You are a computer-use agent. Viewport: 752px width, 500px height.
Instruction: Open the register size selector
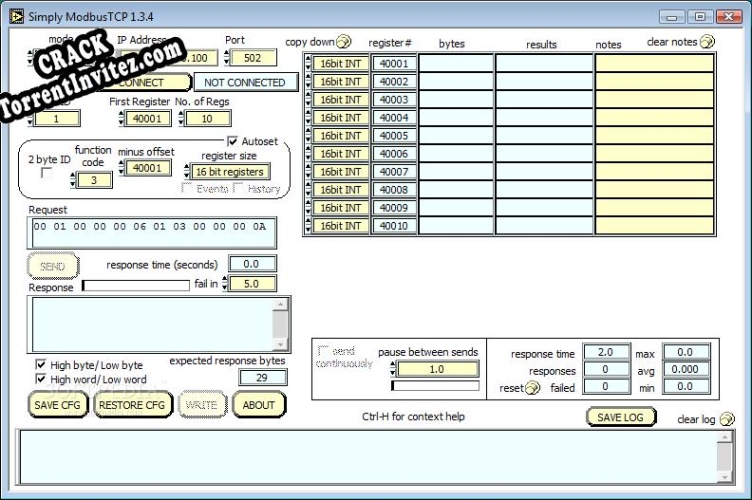[x=230, y=172]
